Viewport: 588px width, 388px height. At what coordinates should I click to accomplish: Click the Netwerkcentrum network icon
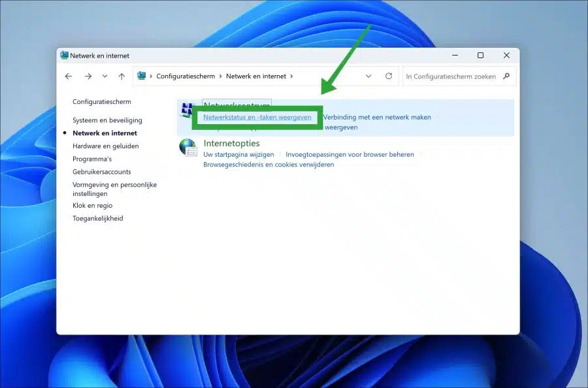click(186, 110)
